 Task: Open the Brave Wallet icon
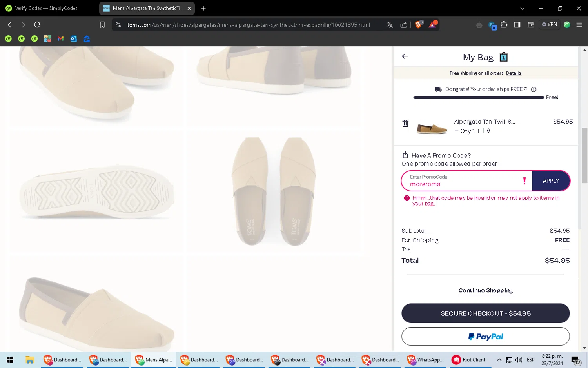pos(531,25)
